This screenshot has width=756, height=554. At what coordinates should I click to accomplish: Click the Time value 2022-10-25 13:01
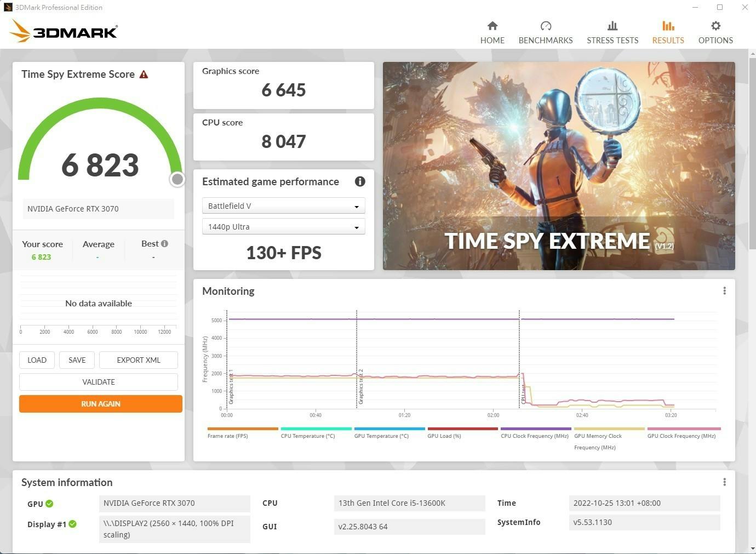[644, 503]
